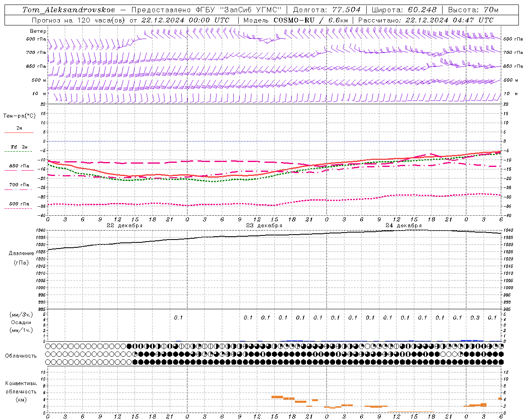This screenshot has width=525, height=420.
Task: Click the 0.3 precipitation value
Action: (475, 317)
